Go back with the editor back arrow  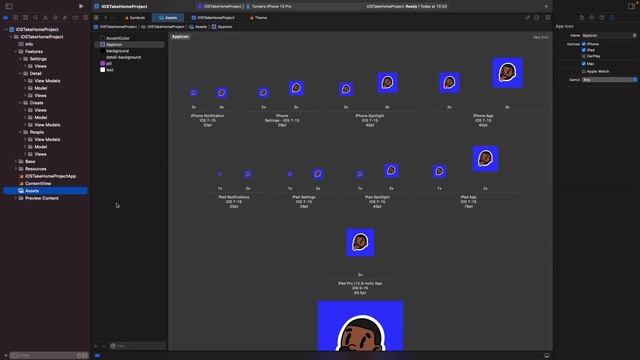coord(105,18)
